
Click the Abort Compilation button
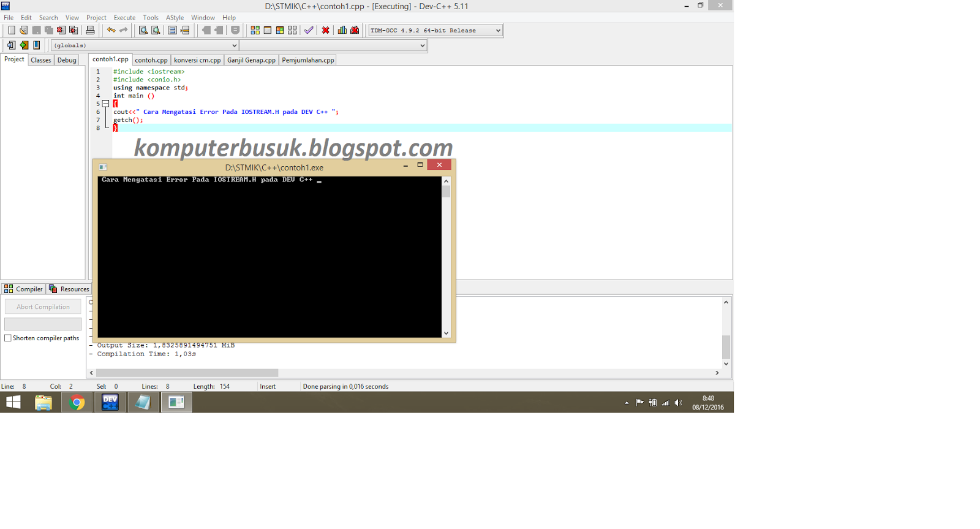pyautogui.click(x=43, y=306)
